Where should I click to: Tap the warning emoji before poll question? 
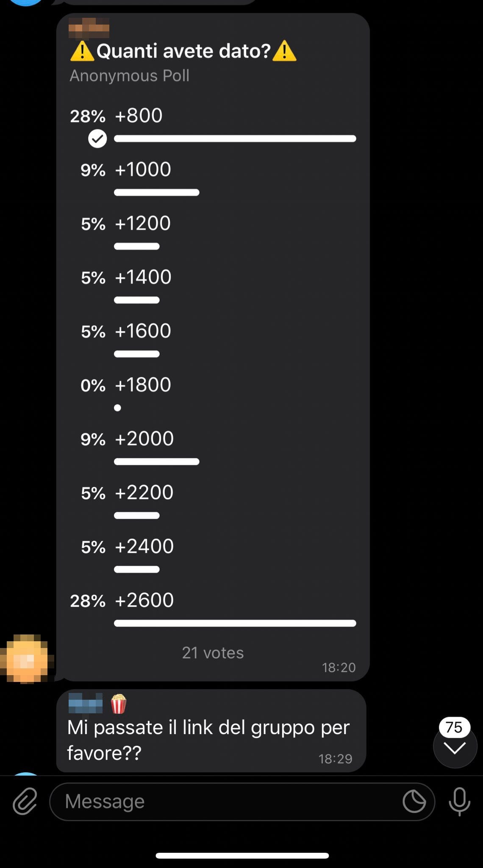click(x=82, y=51)
